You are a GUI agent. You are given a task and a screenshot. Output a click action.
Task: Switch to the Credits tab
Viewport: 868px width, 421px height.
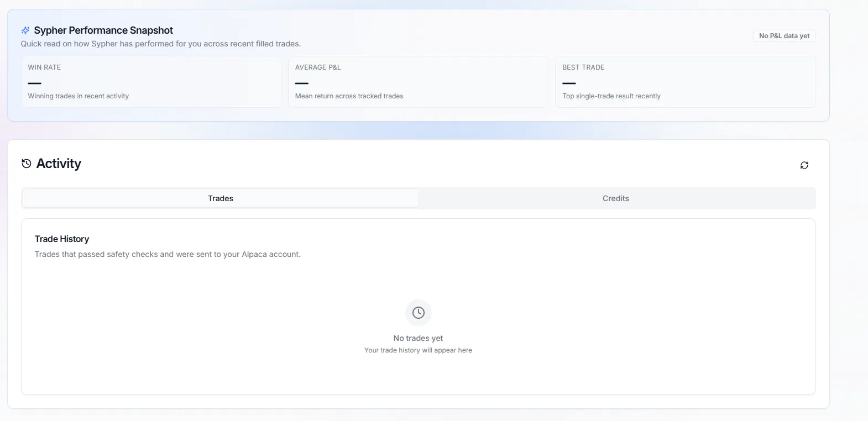[x=616, y=198]
